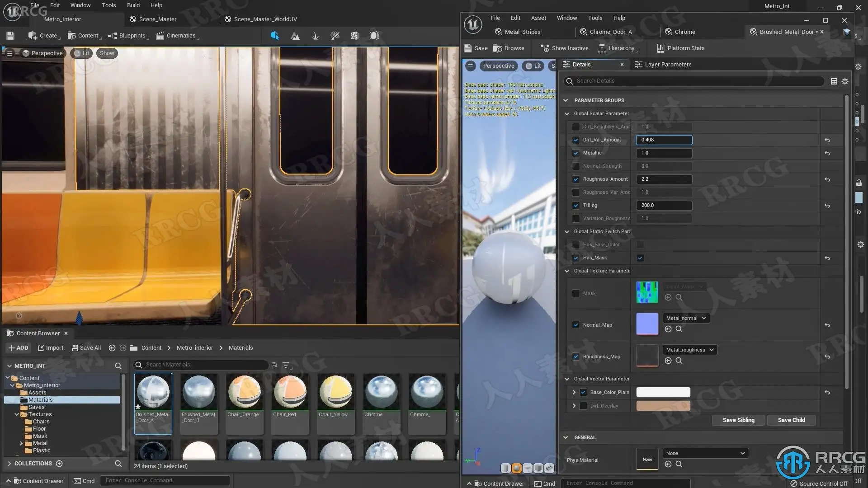
Task: Click the Dirt_Overlay color swatch
Action: pos(663,406)
